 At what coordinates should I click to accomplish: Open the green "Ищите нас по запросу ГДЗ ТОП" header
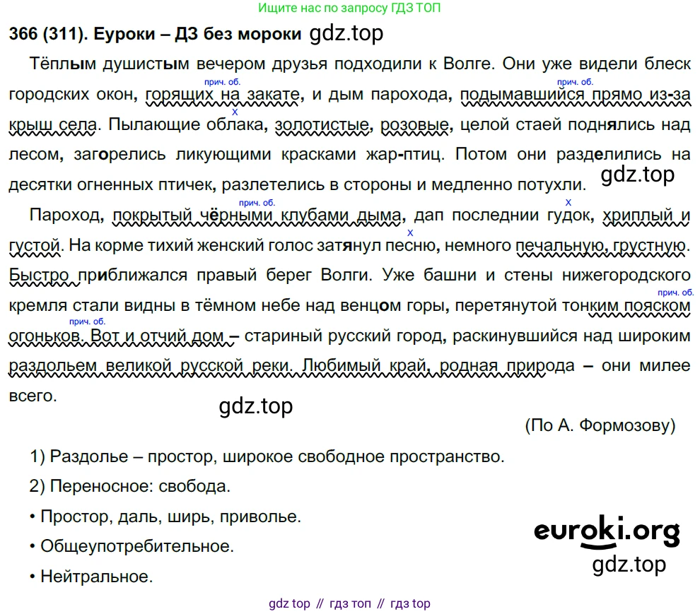tap(351, 8)
